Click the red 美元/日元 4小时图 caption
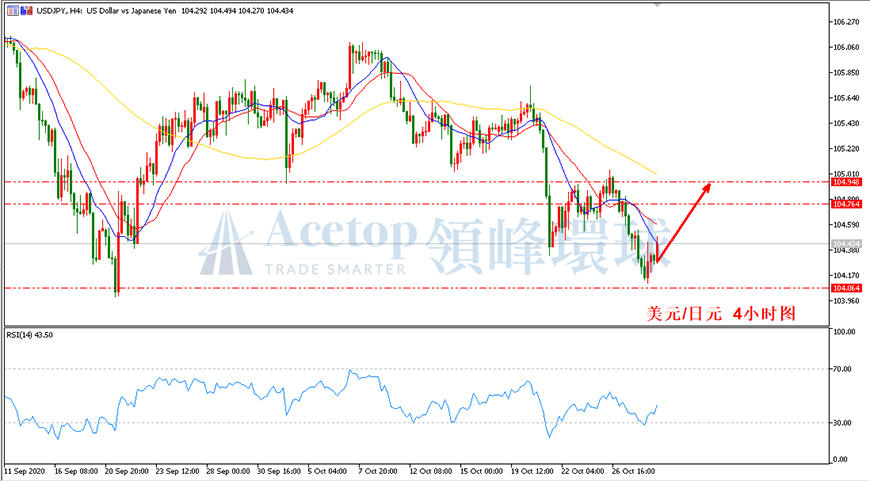This screenshot has height=481, width=870. point(721,314)
